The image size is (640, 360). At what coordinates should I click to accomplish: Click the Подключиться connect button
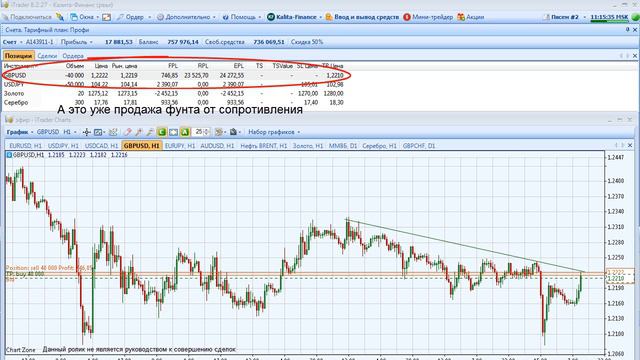tap(27, 17)
